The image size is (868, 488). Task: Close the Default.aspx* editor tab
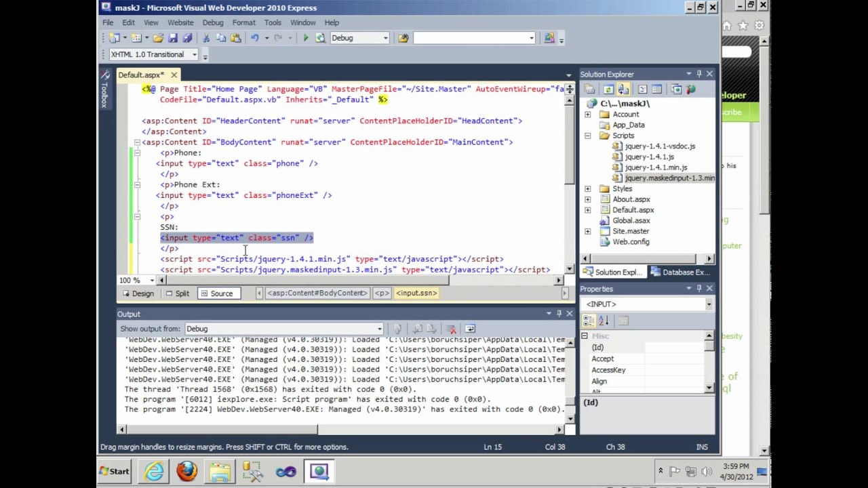174,75
